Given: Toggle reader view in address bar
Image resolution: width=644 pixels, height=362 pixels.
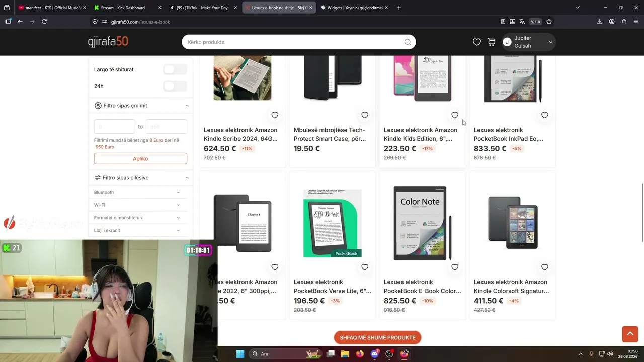Looking at the screenshot, I should pyautogui.click(x=503, y=22).
